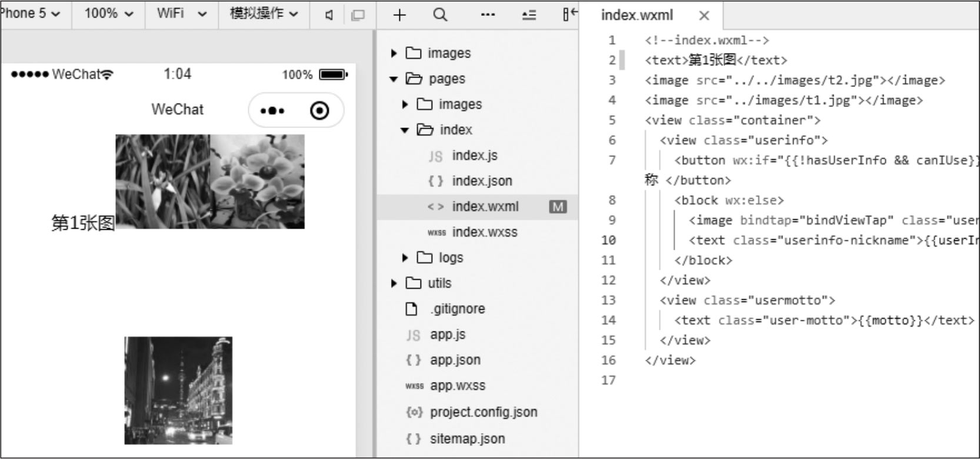Expand the root images folder arrow
Screen dimensions: 980x459
pos(394,53)
